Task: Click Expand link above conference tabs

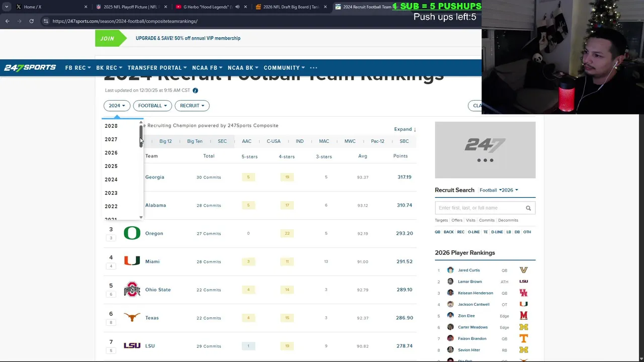Action: tap(405, 129)
